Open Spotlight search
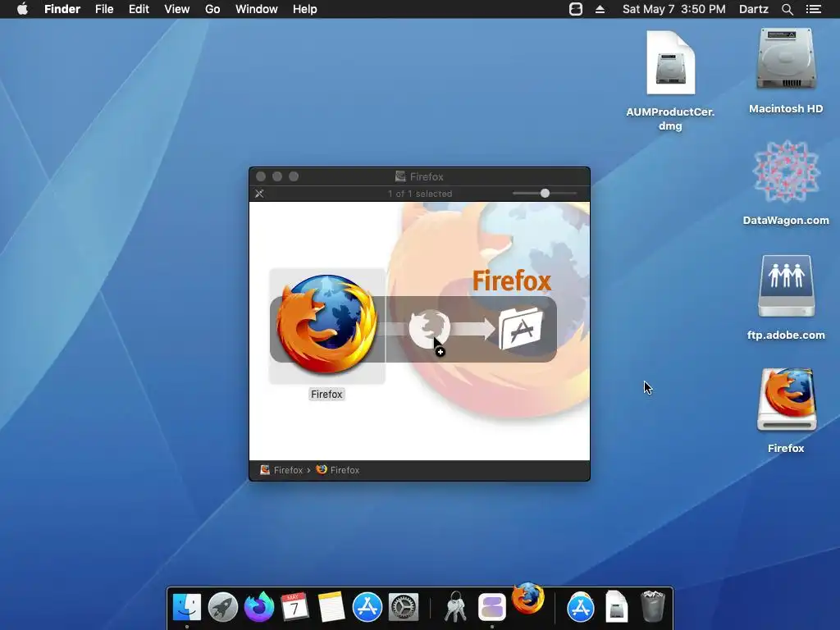 (x=787, y=9)
